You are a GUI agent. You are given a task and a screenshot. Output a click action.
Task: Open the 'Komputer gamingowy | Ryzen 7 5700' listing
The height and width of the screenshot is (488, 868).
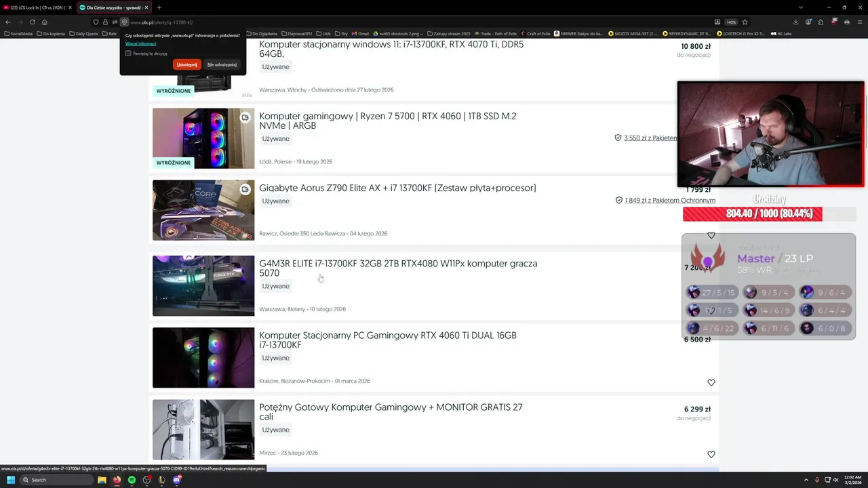(x=388, y=121)
